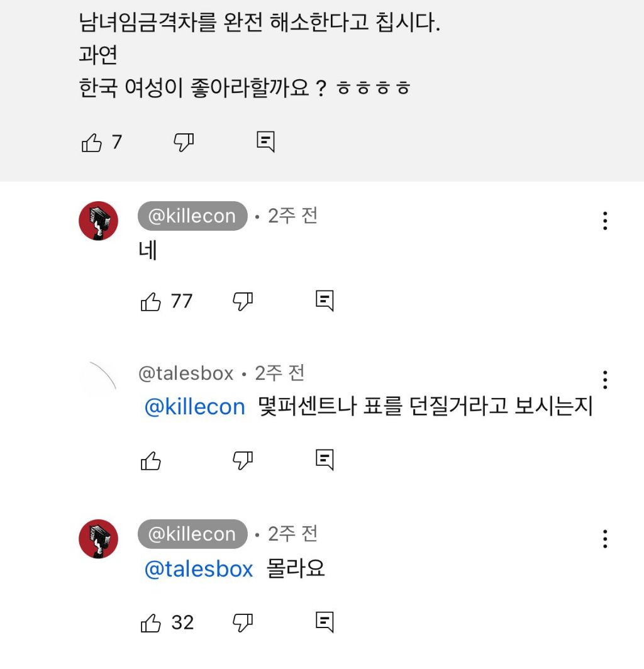Like the @talesbox comment
The height and width of the screenshot is (669, 644).
point(151,461)
